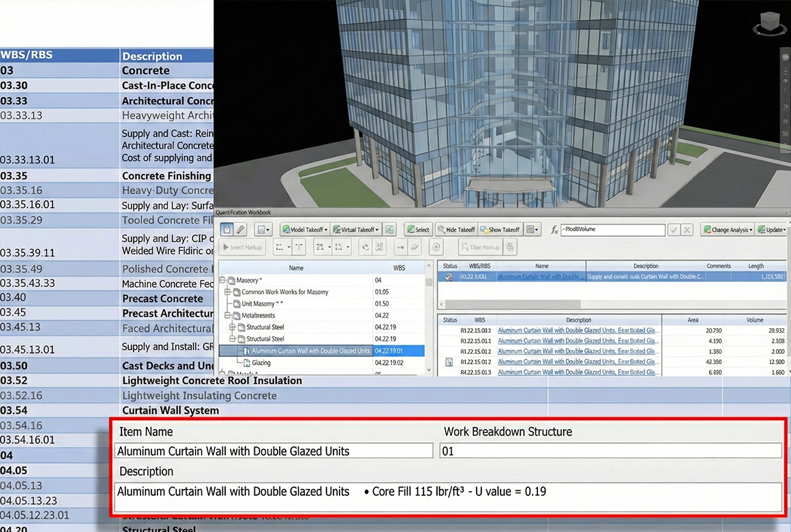Image resolution: width=791 pixels, height=532 pixels.
Task: Click the rotate markup icon
Action: click(365, 247)
